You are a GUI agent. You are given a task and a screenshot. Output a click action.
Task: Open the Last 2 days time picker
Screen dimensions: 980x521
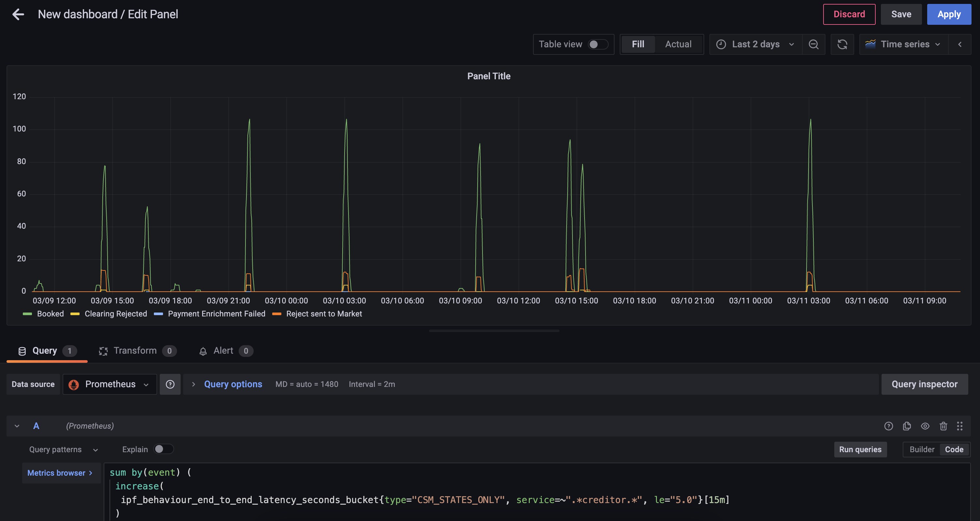point(756,44)
